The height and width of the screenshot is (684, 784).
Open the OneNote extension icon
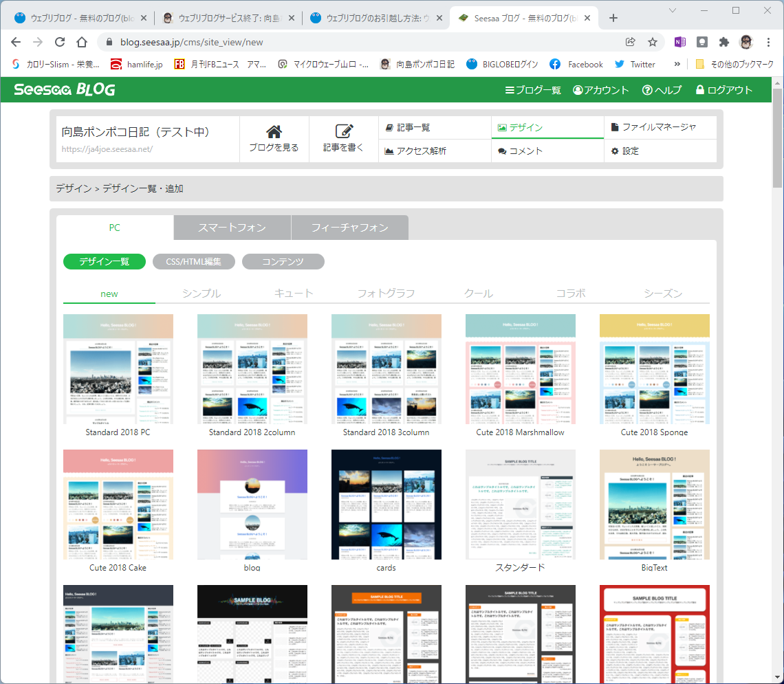click(x=680, y=42)
